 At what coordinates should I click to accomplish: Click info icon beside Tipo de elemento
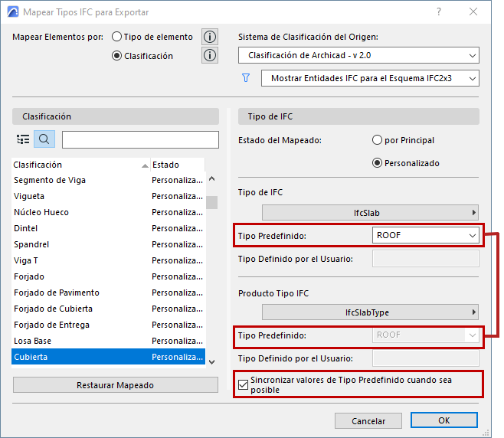click(x=210, y=37)
